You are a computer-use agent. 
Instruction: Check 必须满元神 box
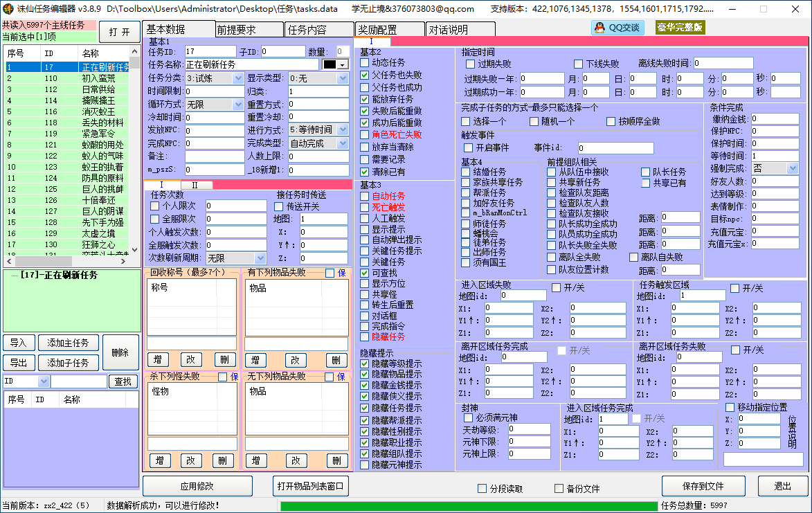tap(469, 417)
